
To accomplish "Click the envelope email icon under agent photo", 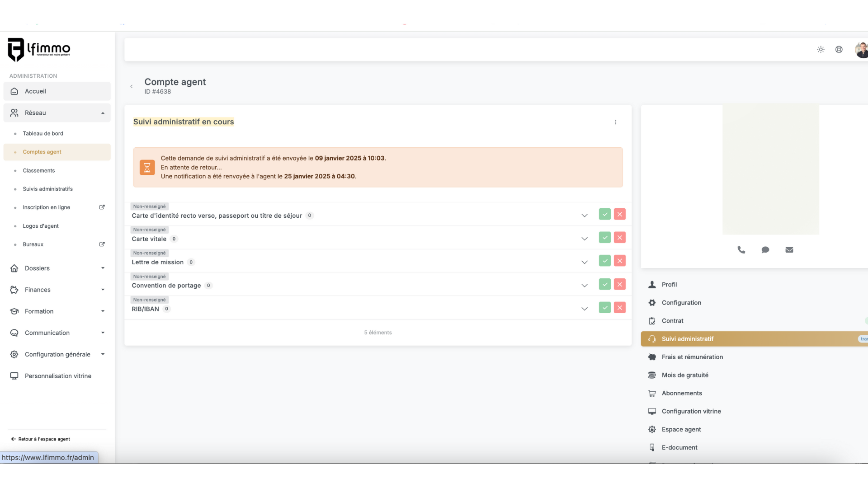I will tap(789, 250).
